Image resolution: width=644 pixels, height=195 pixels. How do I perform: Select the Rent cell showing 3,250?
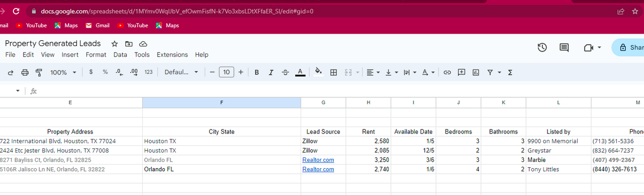[x=368, y=160]
